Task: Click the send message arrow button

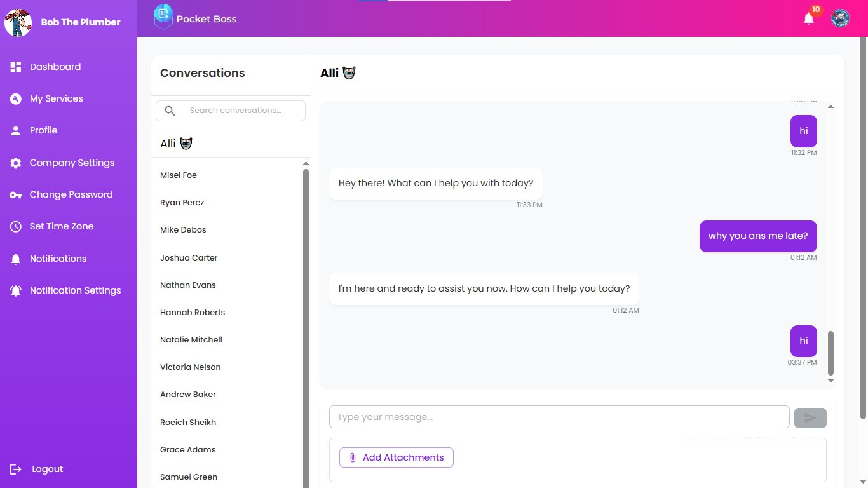Action: (x=810, y=417)
